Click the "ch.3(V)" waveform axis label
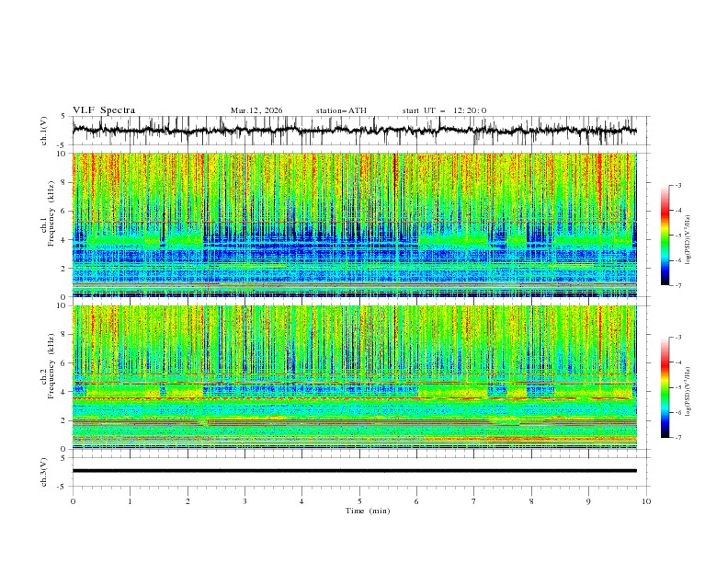The height and width of the screenshot is (563, 728). (x=44, y=472)
